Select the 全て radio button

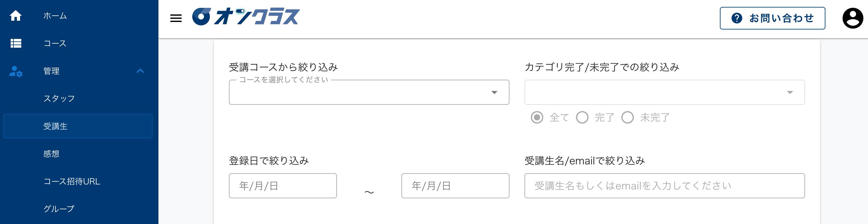click(537, 117)
